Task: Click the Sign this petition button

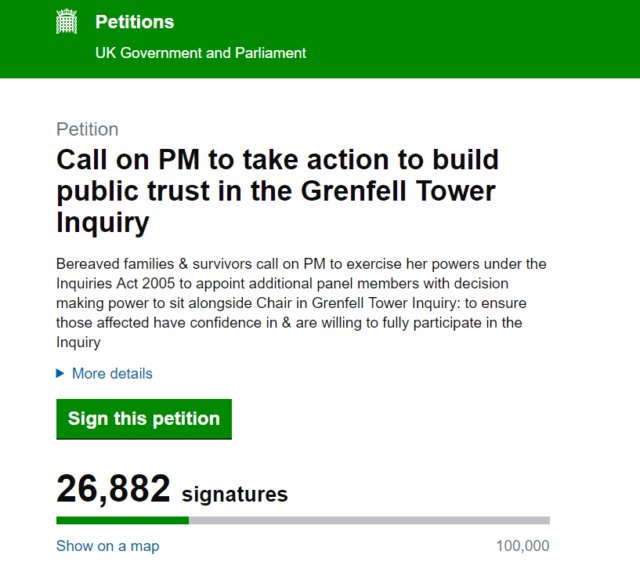Action: tap(144, 419)
